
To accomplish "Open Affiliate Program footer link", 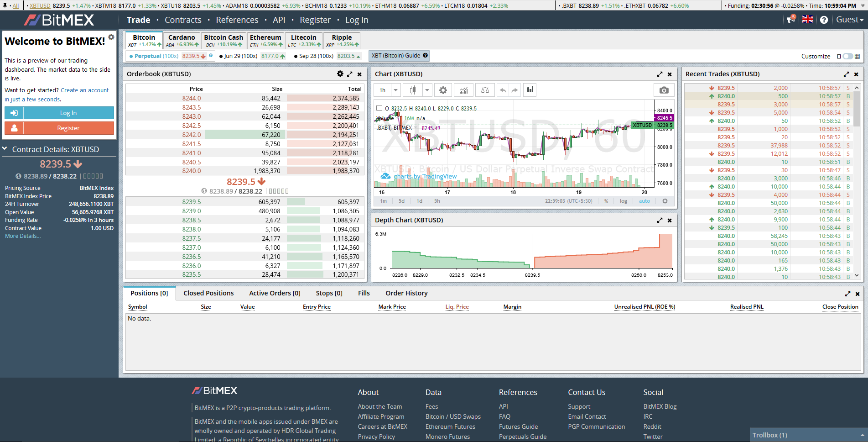I will point(381,416).
